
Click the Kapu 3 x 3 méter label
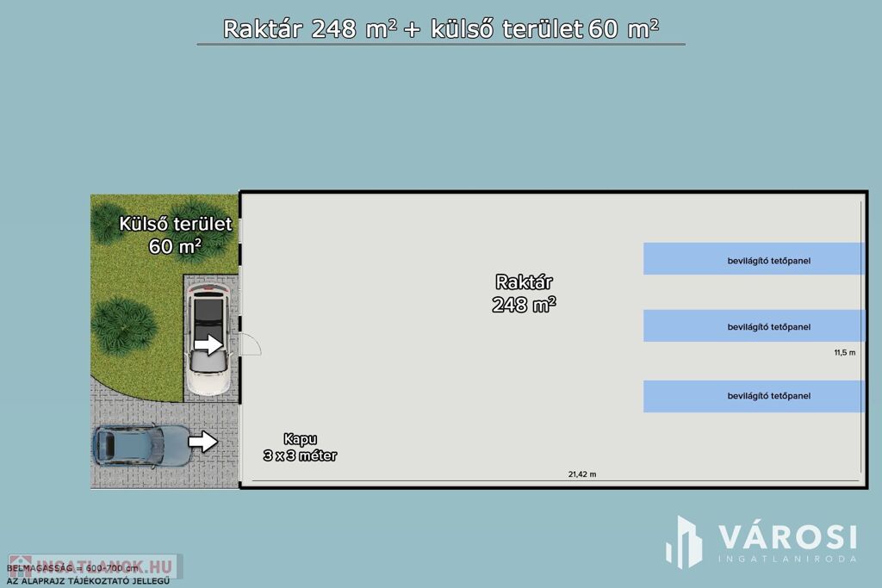tap(300, 448)
